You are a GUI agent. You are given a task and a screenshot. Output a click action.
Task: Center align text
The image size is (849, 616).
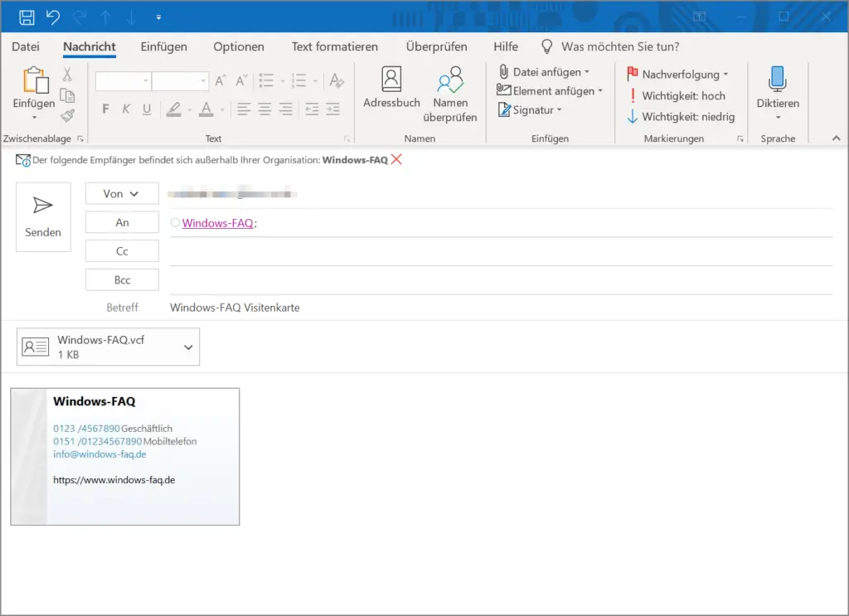tap(264, 109)
